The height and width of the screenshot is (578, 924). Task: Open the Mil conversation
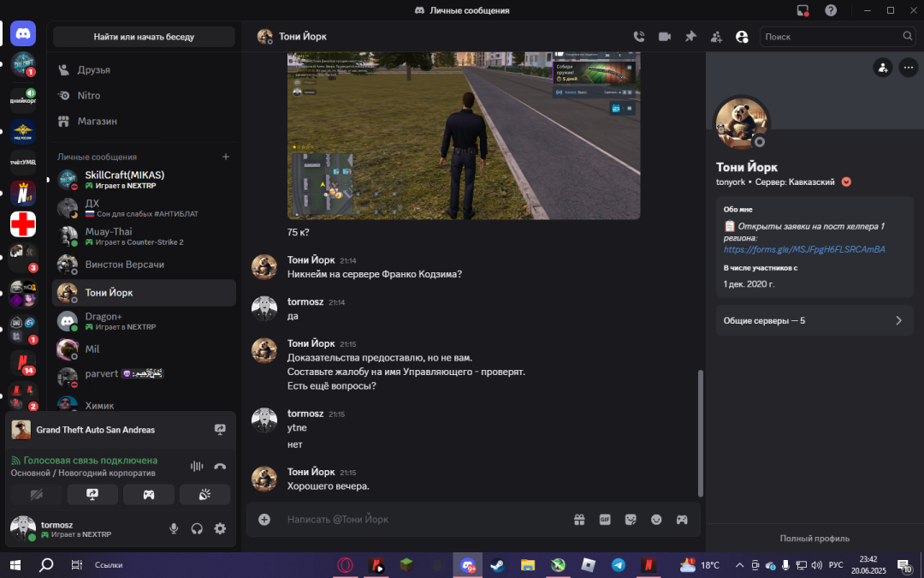[143, 349]
